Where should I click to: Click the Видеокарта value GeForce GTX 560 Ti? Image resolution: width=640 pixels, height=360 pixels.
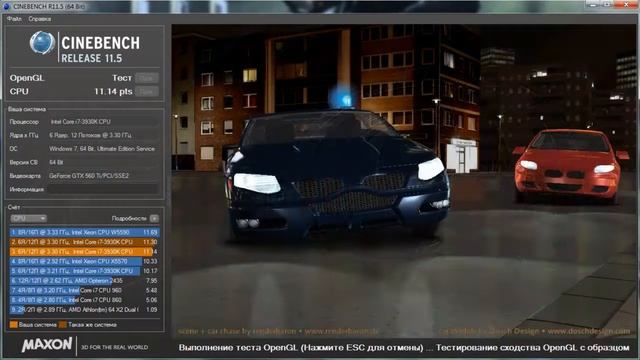(89, 176)
